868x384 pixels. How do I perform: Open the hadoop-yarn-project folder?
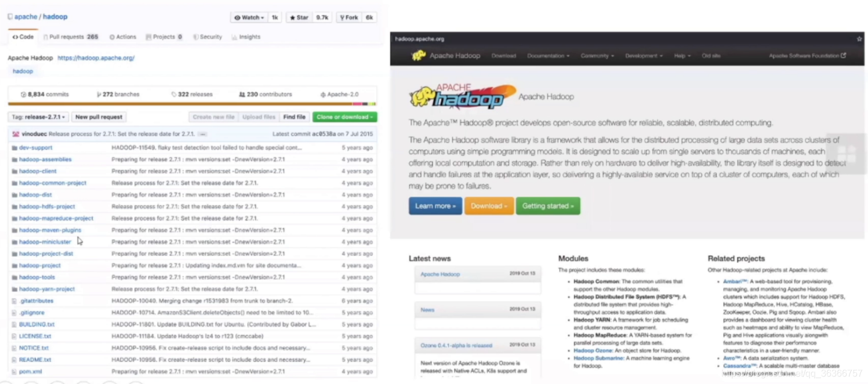[47, 289]
